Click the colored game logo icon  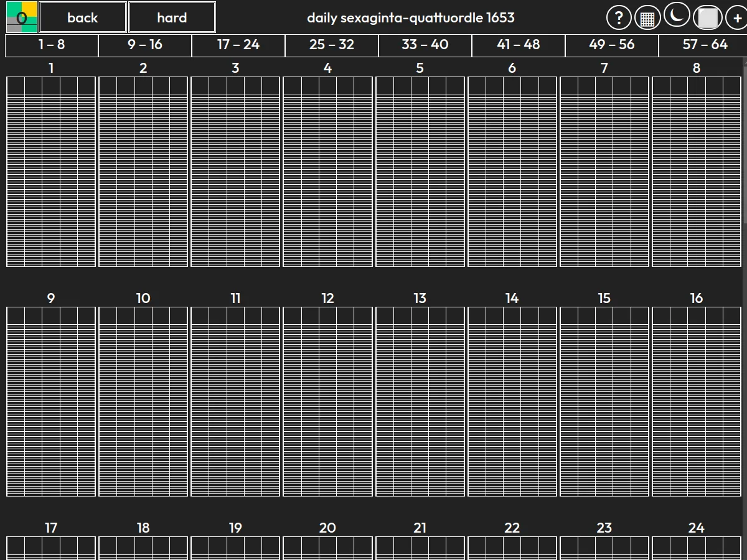pos(22,17)
